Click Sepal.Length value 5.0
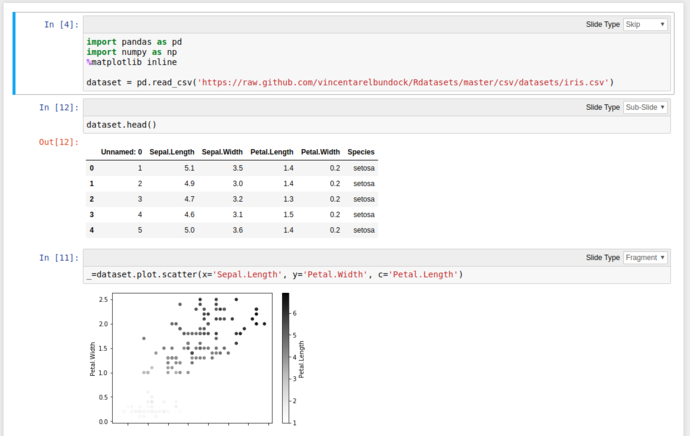 [189, 230]
